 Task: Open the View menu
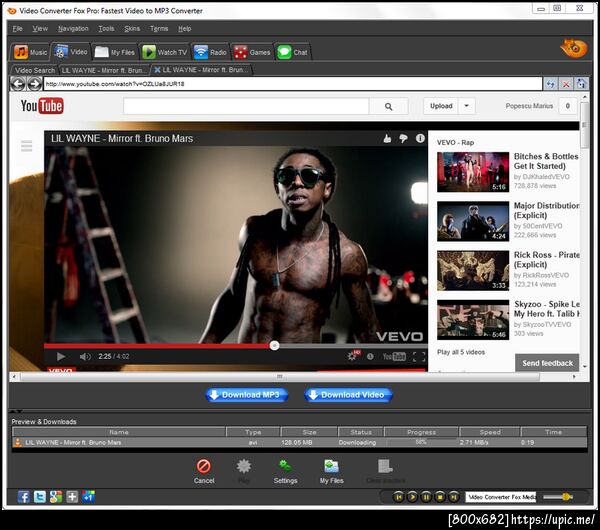(x=40, y=29)
